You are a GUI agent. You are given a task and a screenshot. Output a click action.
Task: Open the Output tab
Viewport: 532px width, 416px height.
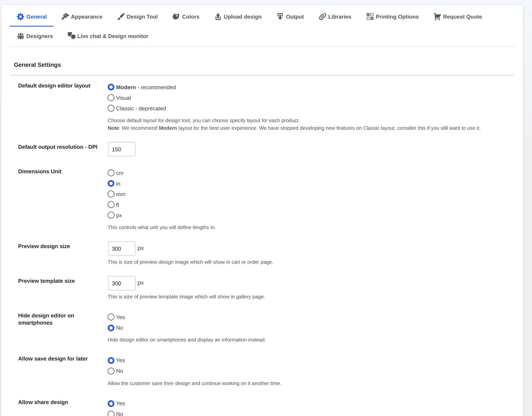pos(290,17)
